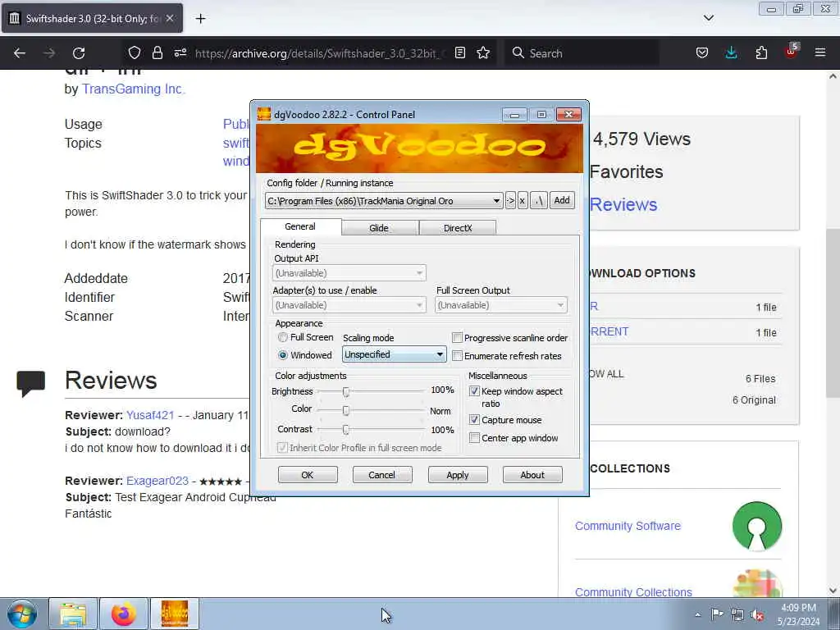The width and height of the screenshot is (840, 630).
Task: Reload the archive.org page
Action: pos(79,53)
